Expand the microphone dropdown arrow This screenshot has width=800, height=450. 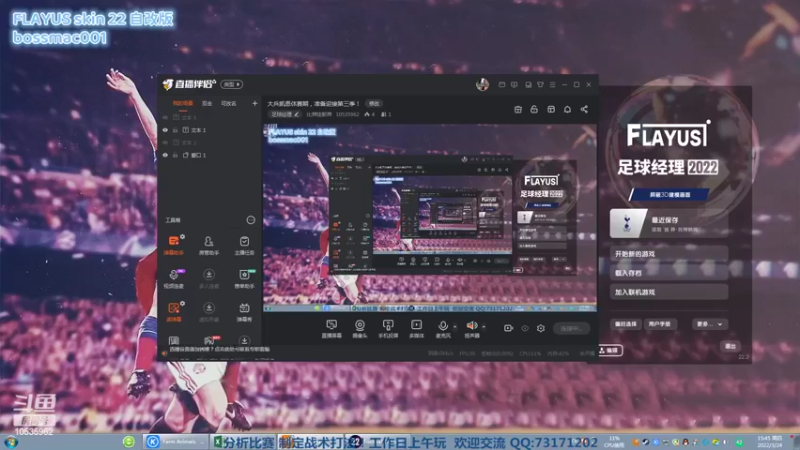(455, 327)
